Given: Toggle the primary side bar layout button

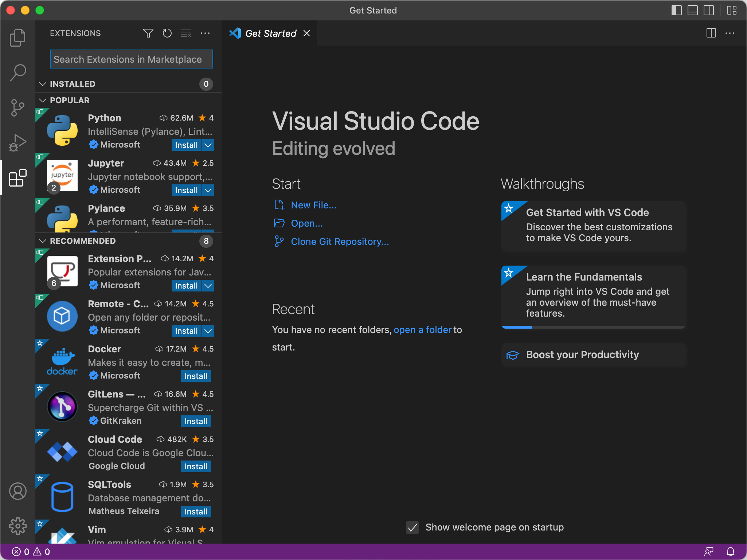Looking at the screenshot, I should coord(676,10).
